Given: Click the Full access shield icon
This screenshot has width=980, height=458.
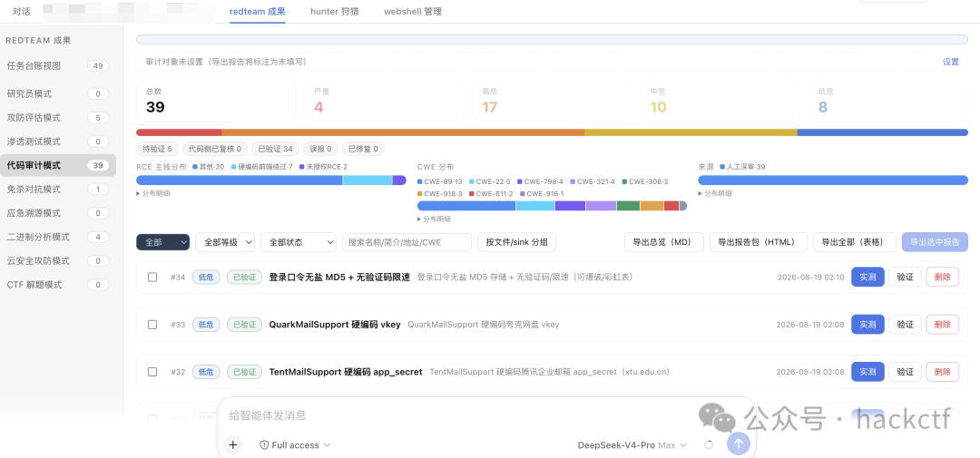Looking at the screenshot, I should pos(264,445).
